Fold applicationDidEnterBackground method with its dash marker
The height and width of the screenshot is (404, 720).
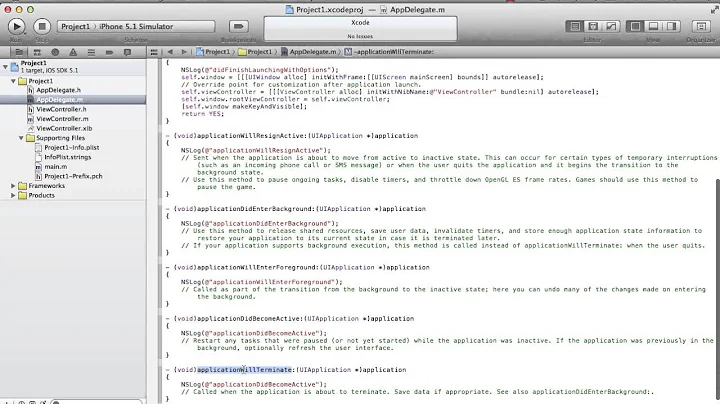coord(168,208)
